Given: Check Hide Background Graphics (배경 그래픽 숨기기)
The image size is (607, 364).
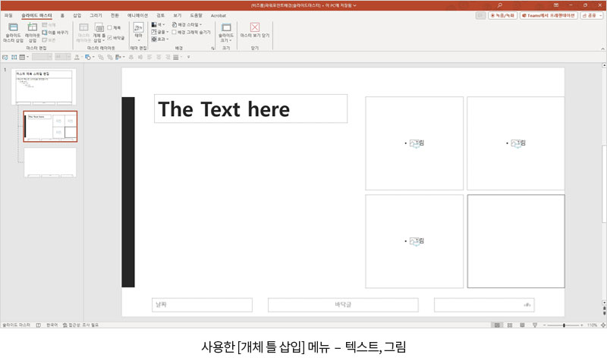Looking at the screenshot, I should (x=175, y=33).
